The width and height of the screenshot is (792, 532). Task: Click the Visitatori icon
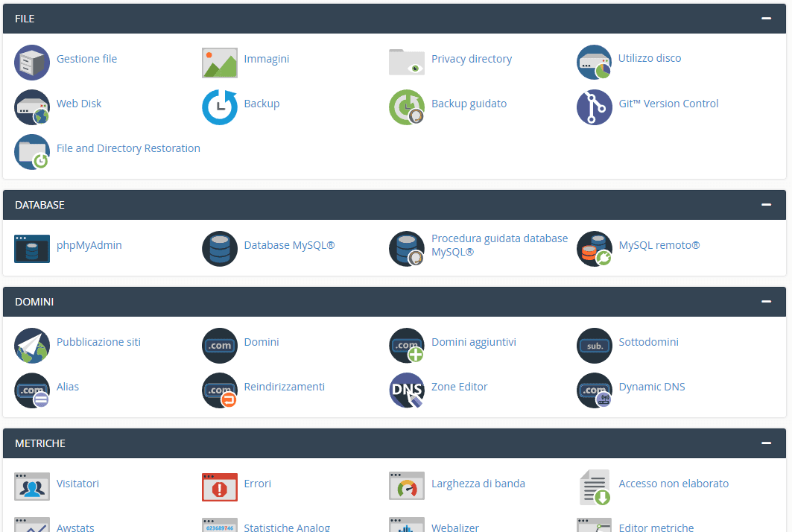pos(32,487)
